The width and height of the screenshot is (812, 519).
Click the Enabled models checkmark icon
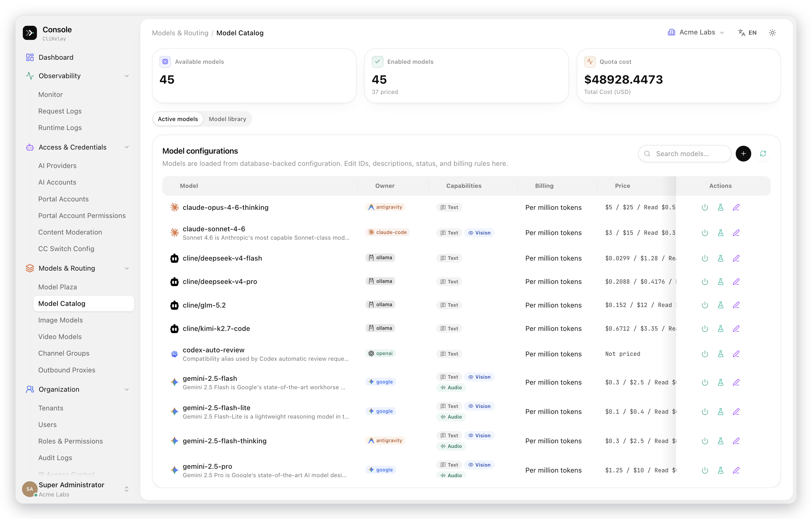point(377,61)
